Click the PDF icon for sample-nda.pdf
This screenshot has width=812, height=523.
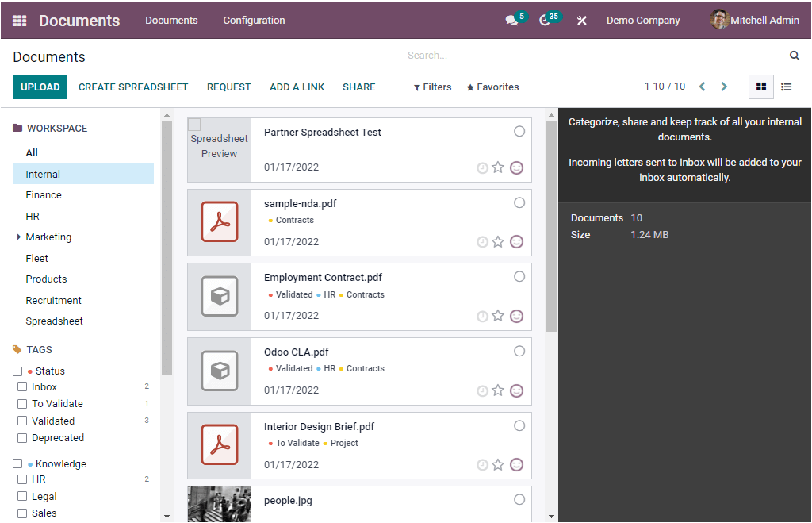(219, 222)
